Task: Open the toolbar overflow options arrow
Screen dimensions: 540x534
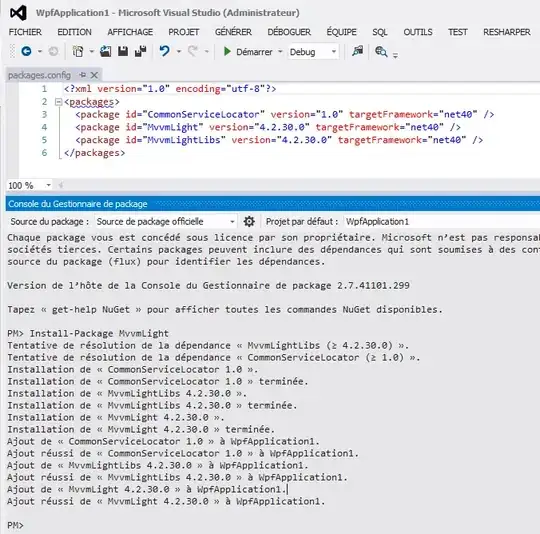Action: 395,55
